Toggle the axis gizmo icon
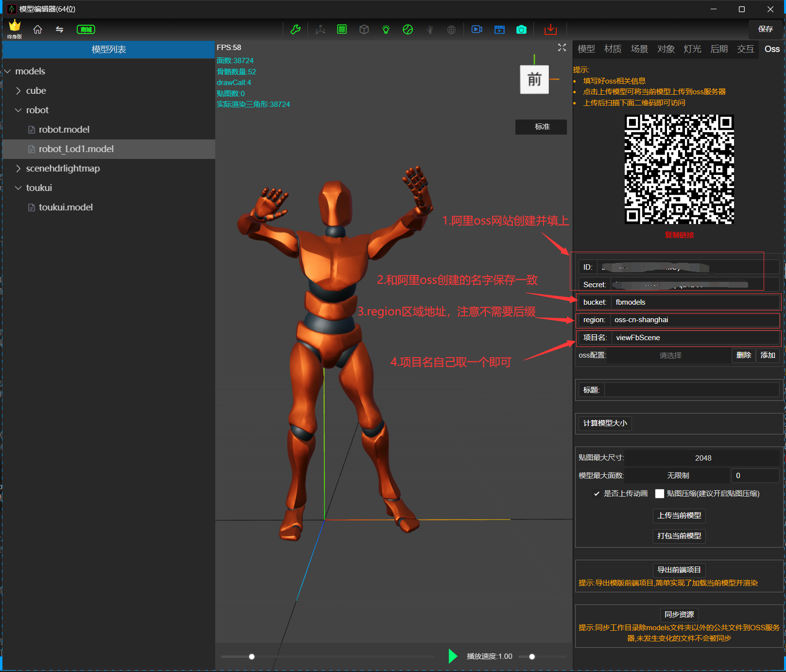Screen dimensions: 786x672 tap(320, 30)
